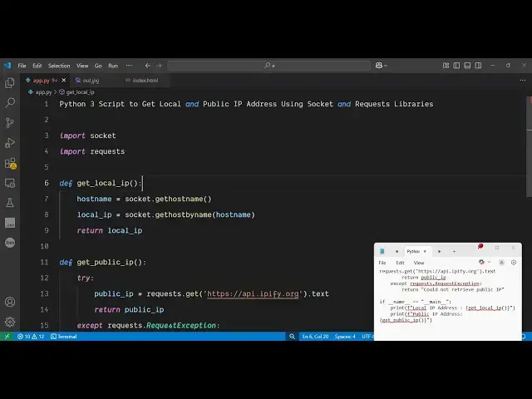Open the Remote window indicator
Screen dimensions: 532x399
[x=7, y=336]
